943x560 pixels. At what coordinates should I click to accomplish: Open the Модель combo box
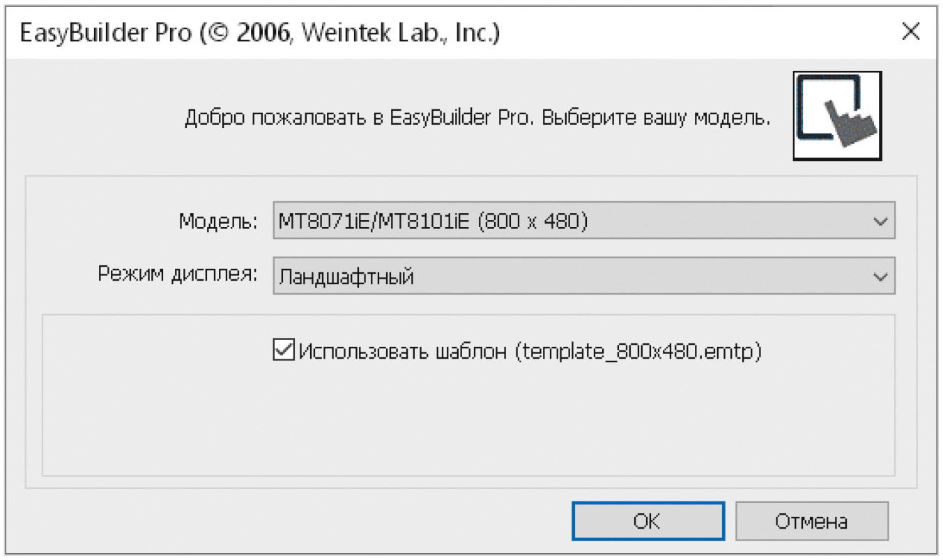[x=584, y=221]
